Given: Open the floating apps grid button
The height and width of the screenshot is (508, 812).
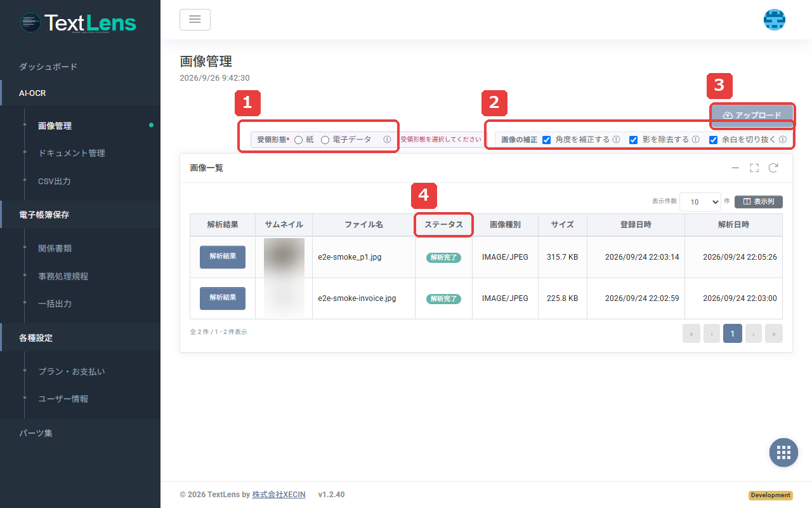Looking at the screenshot, I should click(x=783, y=453).
